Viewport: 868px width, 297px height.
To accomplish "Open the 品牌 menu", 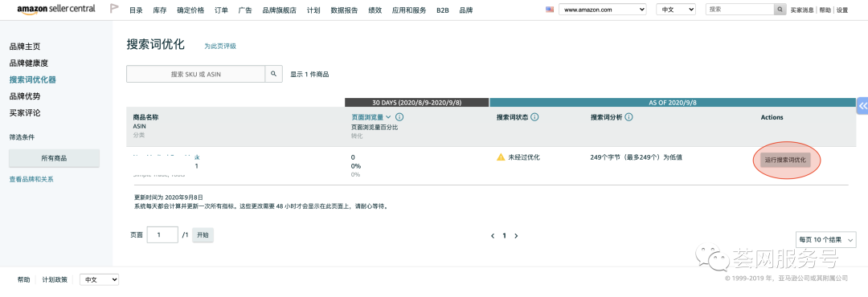I will pos(465,10).
